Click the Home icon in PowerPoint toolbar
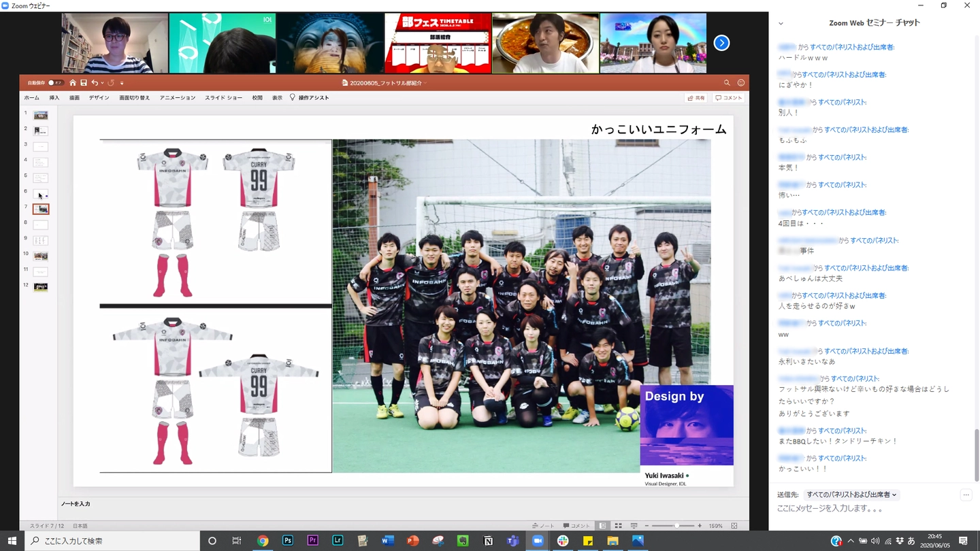Screen dimensions: 980x551 (73, 83)
